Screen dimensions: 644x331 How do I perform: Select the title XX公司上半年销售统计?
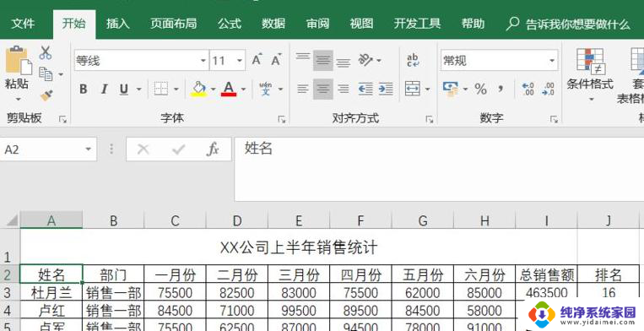tap(299, 247)
